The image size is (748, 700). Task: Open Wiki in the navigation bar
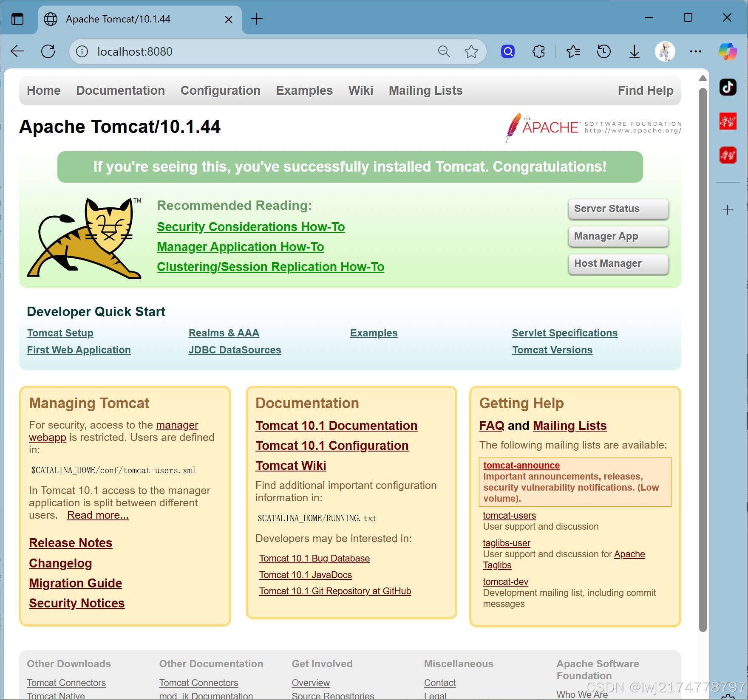coord(361,90)
